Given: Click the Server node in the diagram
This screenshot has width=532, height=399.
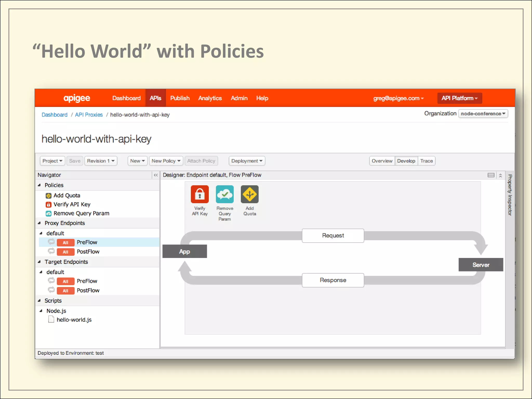Looking at the screenshot, I should tap(481, 265).
